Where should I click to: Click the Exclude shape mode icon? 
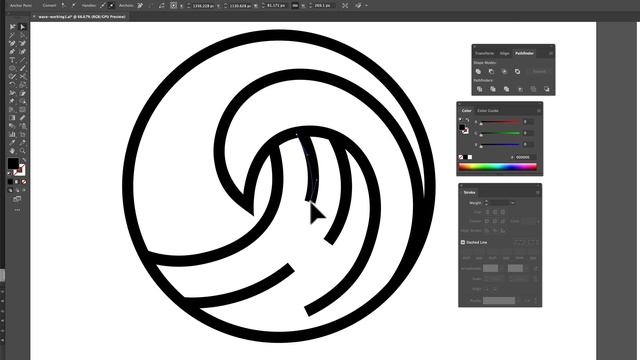(518, 71)
